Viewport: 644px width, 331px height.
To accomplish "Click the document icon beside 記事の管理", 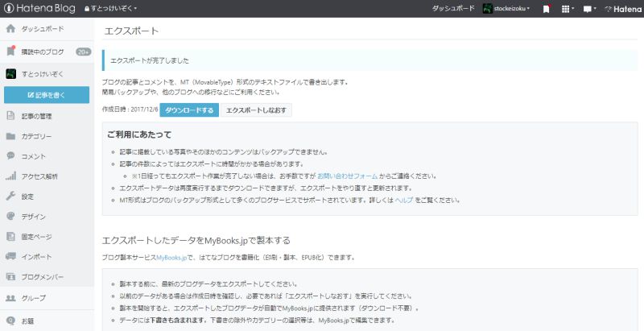I will [x=10, y=116].
